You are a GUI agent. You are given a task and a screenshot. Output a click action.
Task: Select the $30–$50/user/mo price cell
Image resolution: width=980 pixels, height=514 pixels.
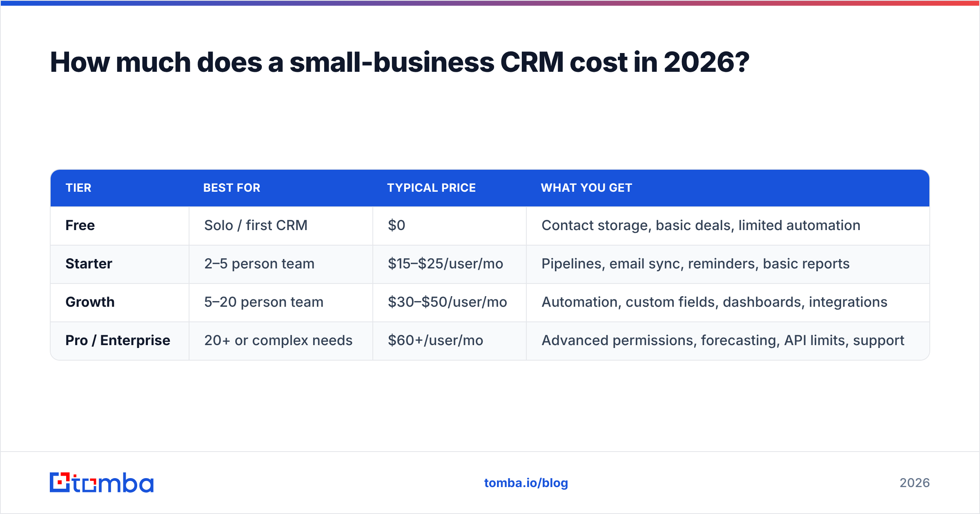coord(450,302)
